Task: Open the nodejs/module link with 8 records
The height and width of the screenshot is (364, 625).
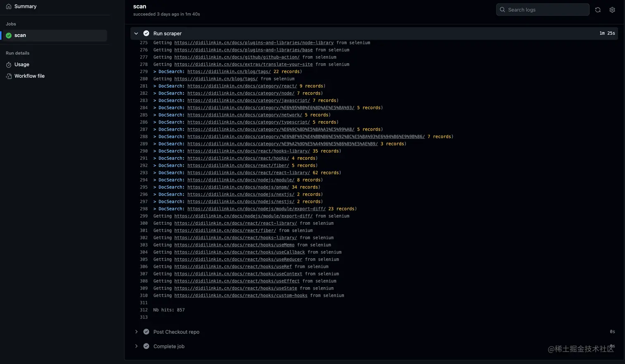Action: (x=241, y=180)
